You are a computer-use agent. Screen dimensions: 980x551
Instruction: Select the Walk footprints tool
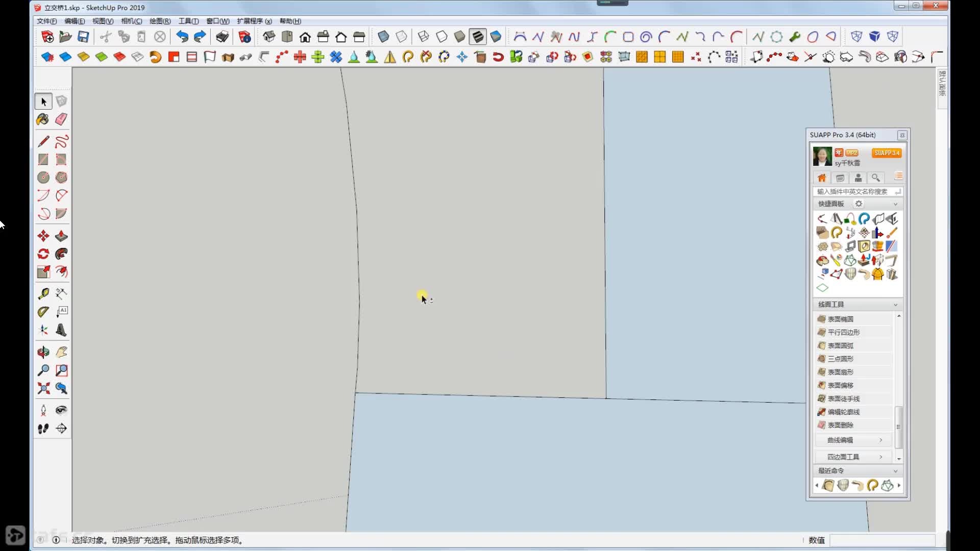pyautogui.click(x=43, y=429)
